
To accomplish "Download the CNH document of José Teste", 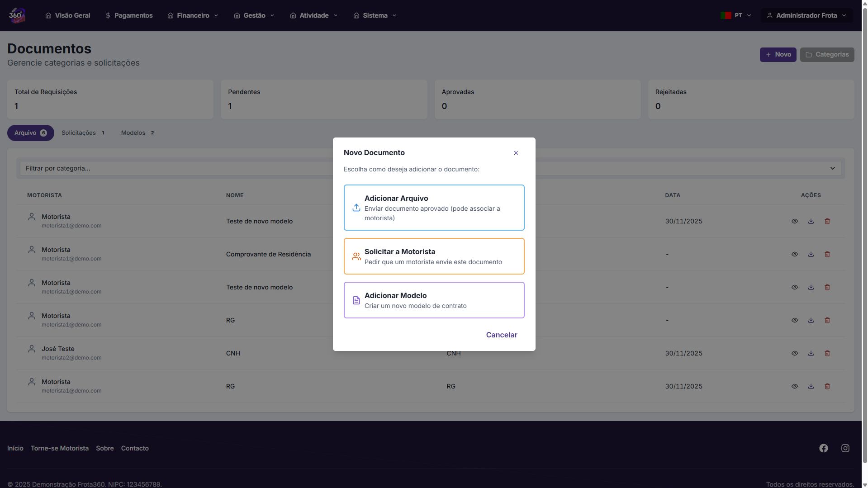I will click(x=811, y=354).
